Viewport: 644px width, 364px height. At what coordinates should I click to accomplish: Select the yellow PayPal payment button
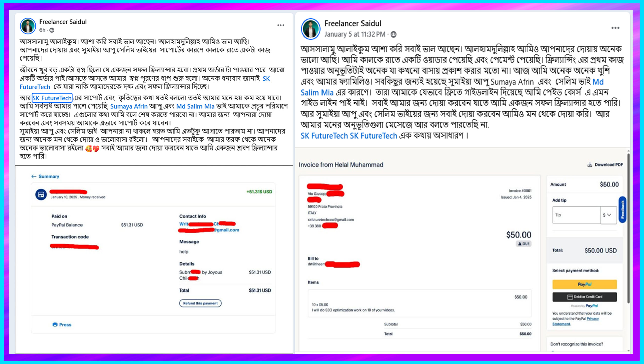[585, 284]
